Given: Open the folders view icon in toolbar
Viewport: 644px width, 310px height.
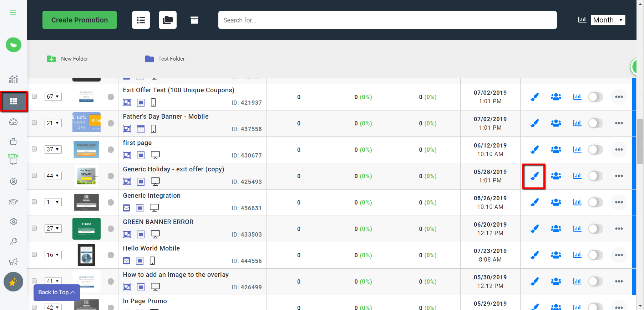Looking at the screenshot, I should (168, 20).
